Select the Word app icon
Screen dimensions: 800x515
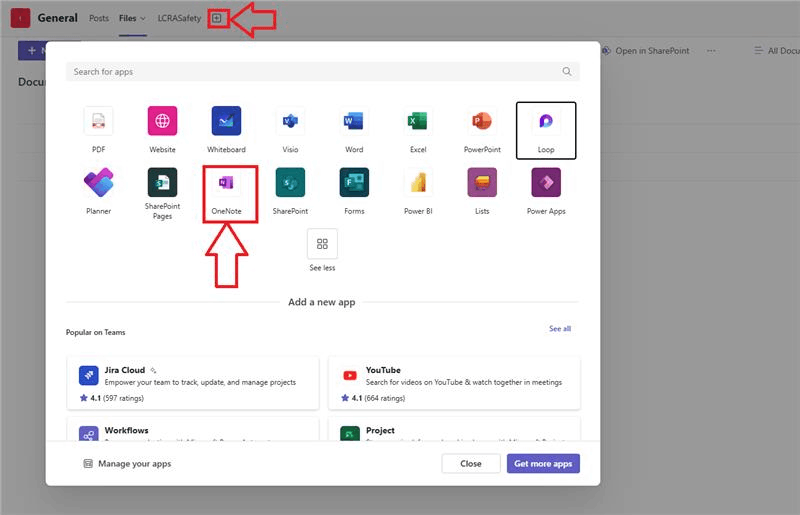pos(354,121)
